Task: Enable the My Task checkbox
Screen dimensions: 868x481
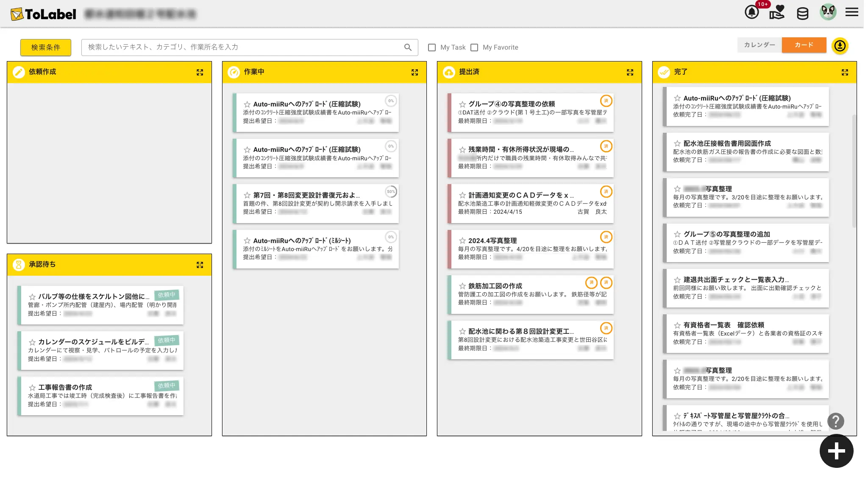Action: tap(432, 47)
